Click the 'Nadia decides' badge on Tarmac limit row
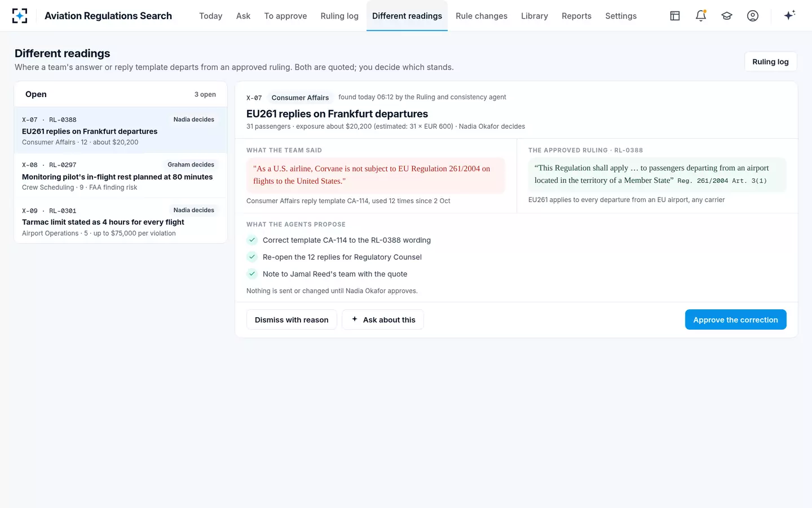This screenshot has width=812, height=508. (194, 210)
